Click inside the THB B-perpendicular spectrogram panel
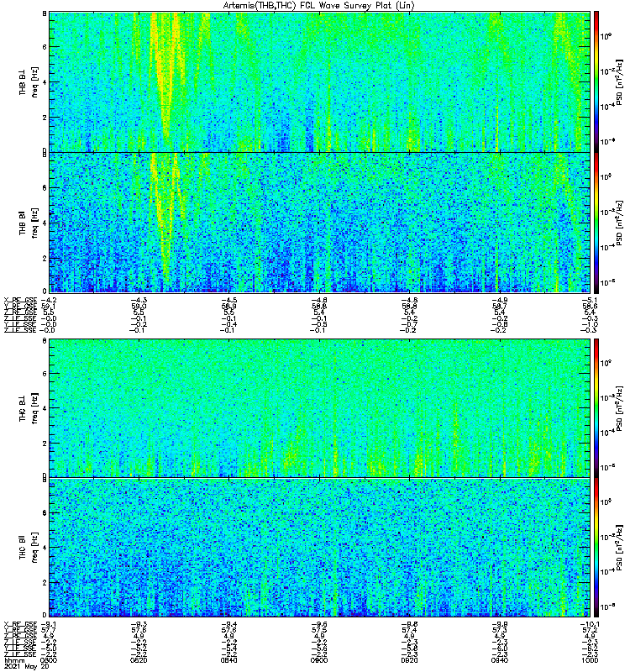The width and height of the screenshot is (630, 672). [x=319, y=81]
